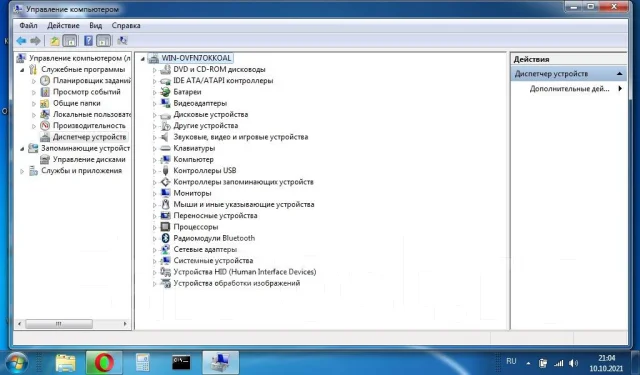Image resolution: width=640 pixels, height=375 pixels.
Task: Select Локальные пользователи in left tree
Action: click(x=92, y=114)
